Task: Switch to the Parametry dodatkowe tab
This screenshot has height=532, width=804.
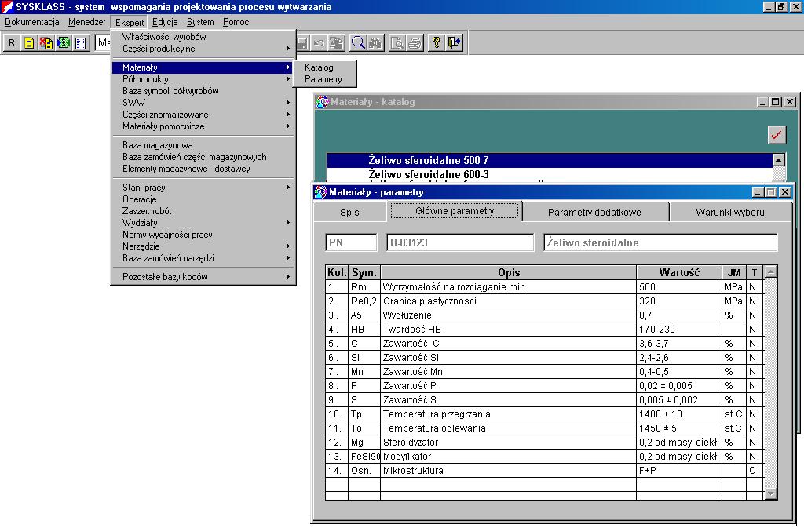Action: (595, 212)
